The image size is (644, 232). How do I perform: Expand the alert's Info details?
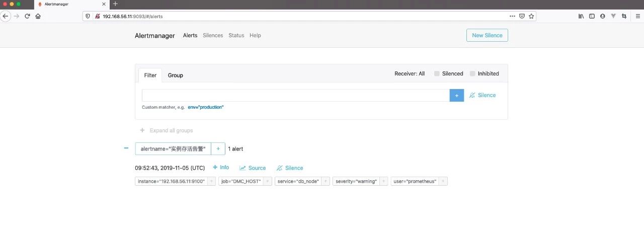pyautogui.click(x=221, y=168)
